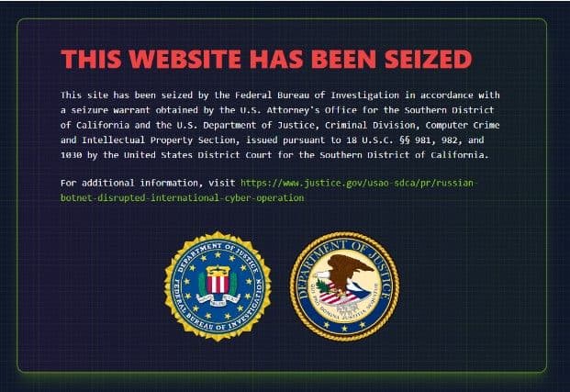
Task: Click the 'botnet-disrupted-international-cyber-operation' link line
Action: click(182, 197)
